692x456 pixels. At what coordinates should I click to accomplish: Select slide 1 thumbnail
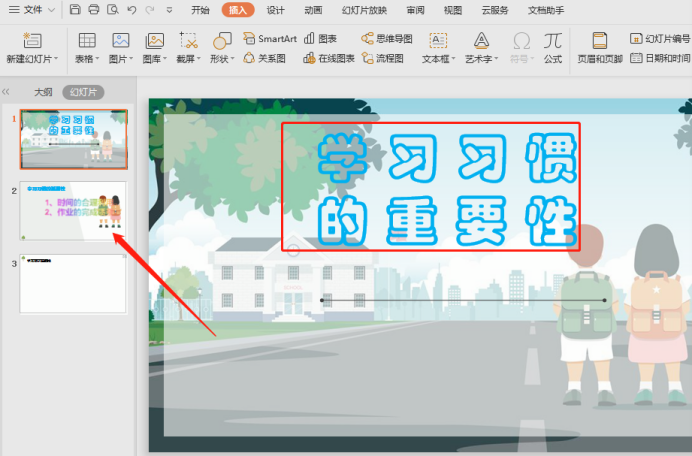click(74, 139)
